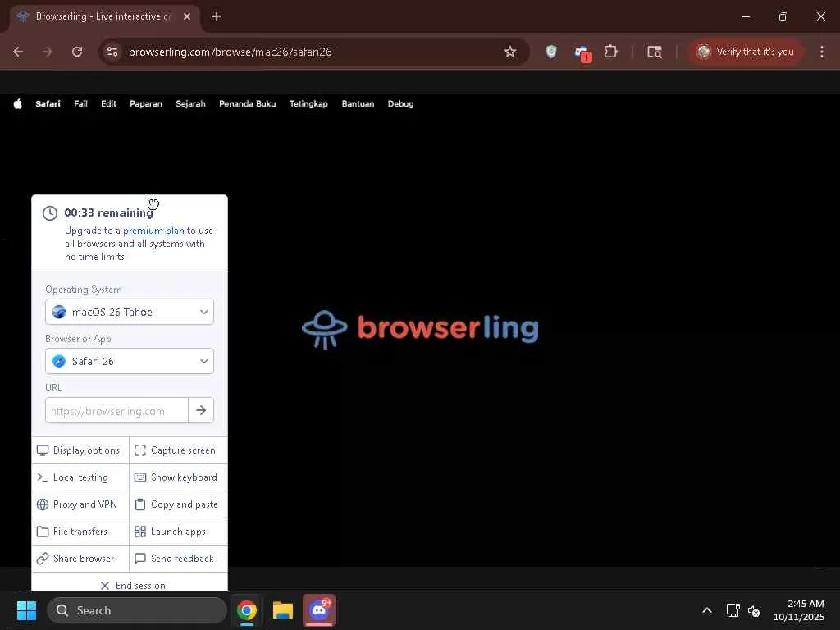840x630 pixels.
Task: Open the clock and date panel
Action: [x=799, y=610]
